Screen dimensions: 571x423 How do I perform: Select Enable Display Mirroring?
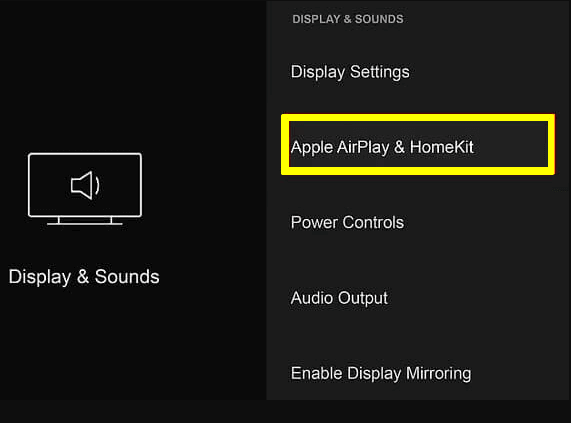coord(381,373)
